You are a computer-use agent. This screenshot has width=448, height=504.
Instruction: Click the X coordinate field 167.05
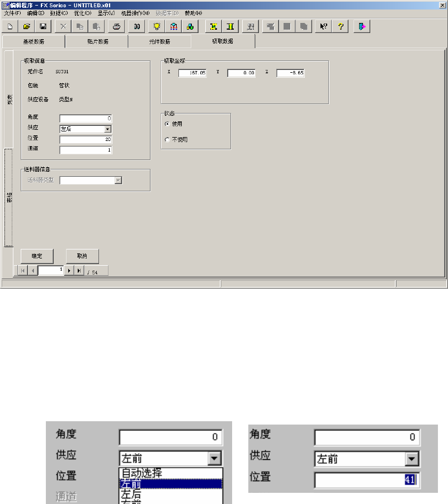point(192,73)
